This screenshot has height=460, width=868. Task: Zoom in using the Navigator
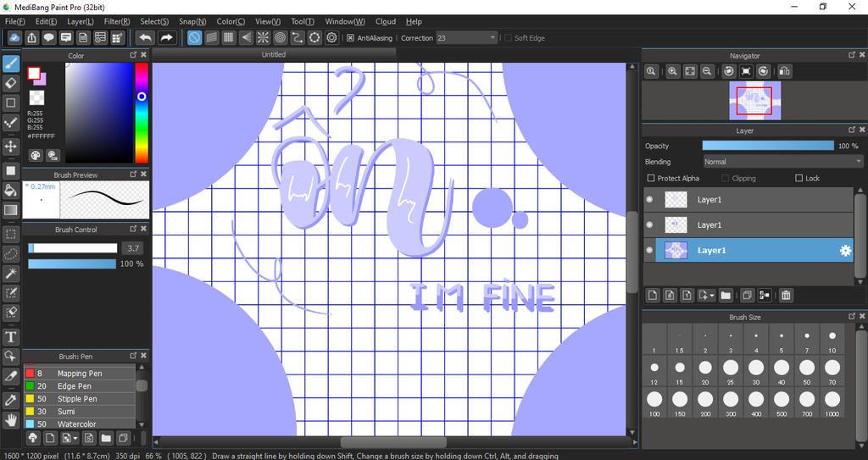(672, 71)
